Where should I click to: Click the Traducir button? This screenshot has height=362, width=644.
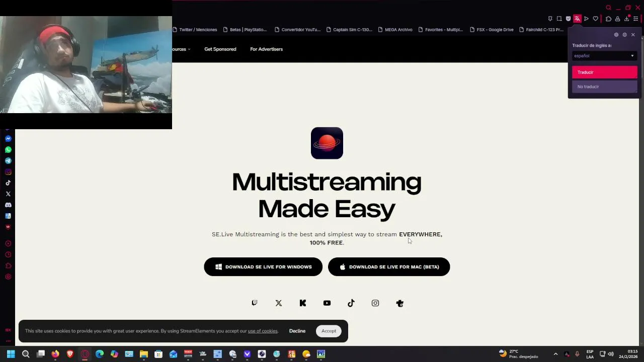pyautogui.click(x=604, y=72)
